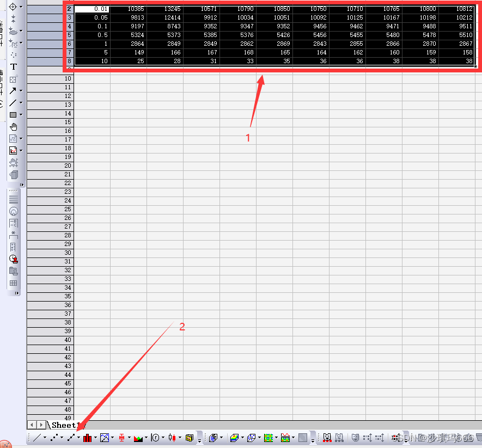Click the Date and Time stamp icon
This screenshot has width=482, height=448.
[x=13, y=259]
